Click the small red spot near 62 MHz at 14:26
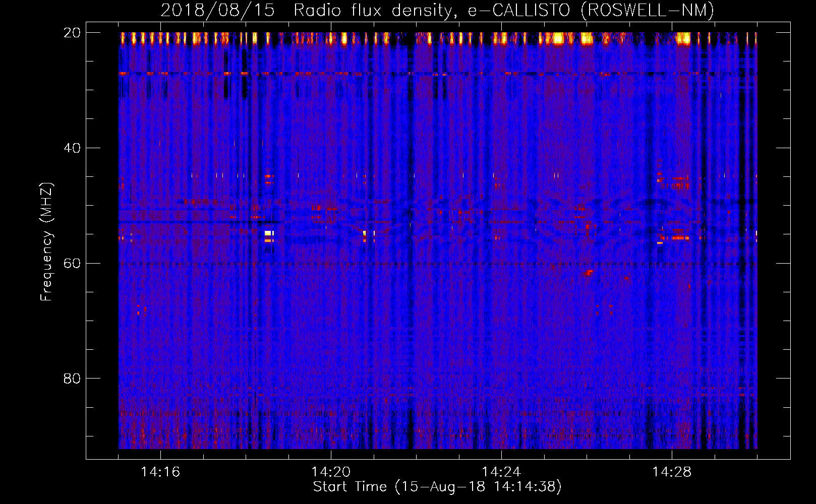The image size is (816, 504). coord(588,273)
